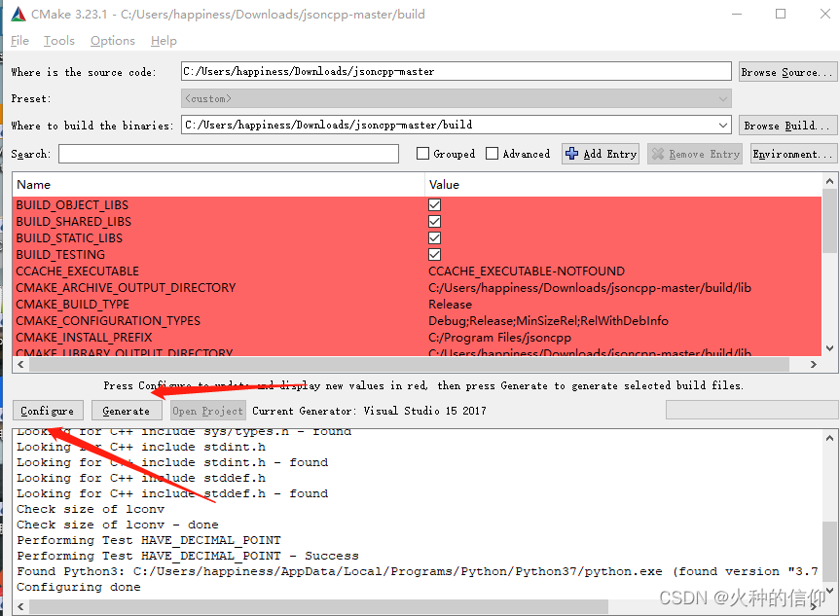Select the BUILD_TESTING name cell
The width and height of the screenshot is (840, 616).
(60, 255)
